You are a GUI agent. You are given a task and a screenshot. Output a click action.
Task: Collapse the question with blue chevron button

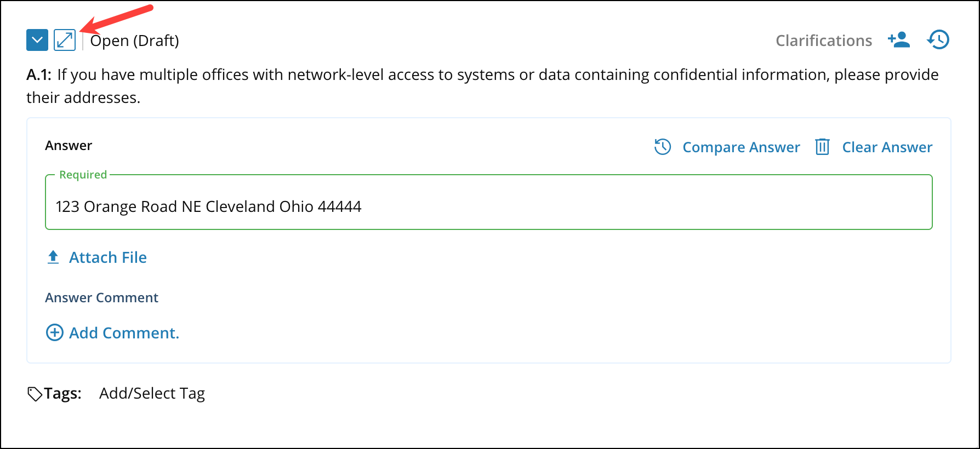37,40
